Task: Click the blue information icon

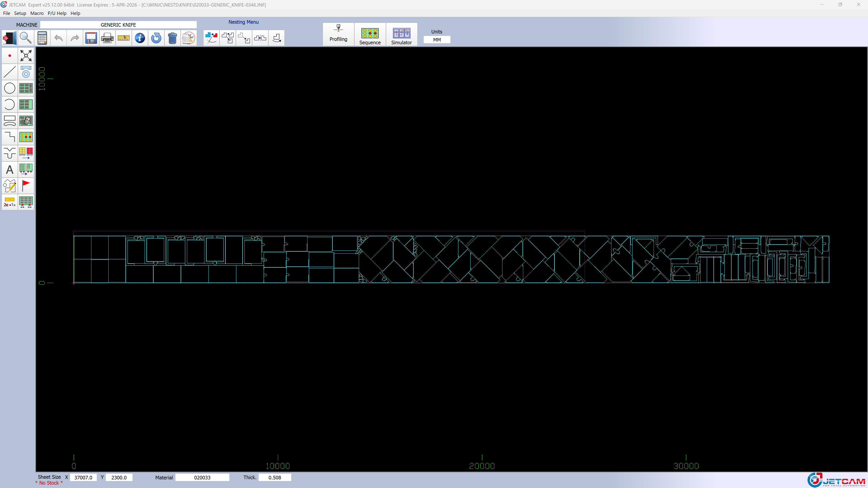Action: coord(140,38)
